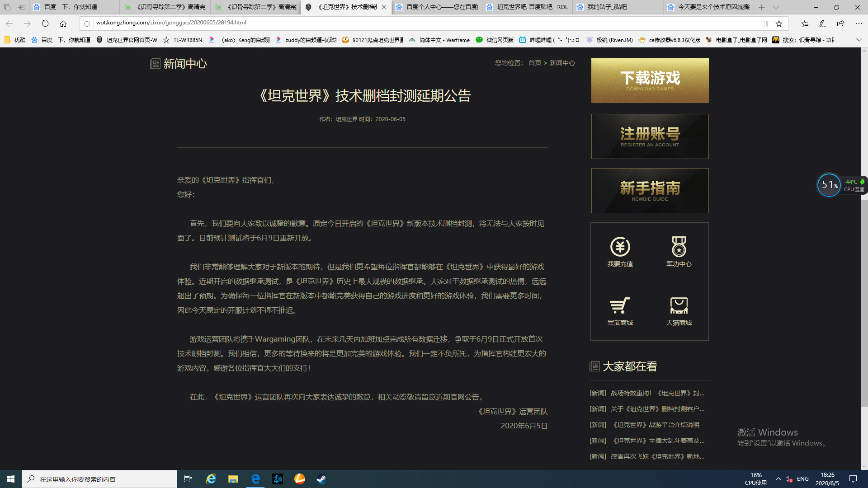Click the browser Back arrow

click(9, 23)
